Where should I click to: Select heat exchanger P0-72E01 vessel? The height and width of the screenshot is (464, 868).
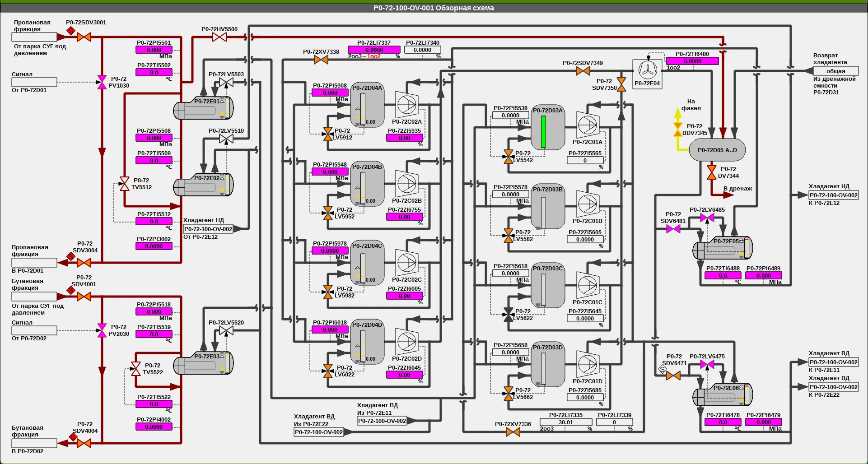[203, 108]
